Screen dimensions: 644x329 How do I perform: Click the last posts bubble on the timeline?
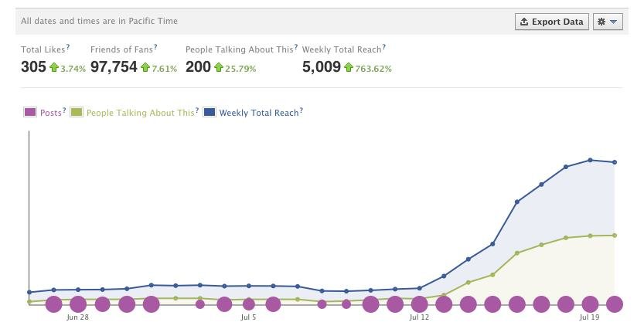(615, 304)
